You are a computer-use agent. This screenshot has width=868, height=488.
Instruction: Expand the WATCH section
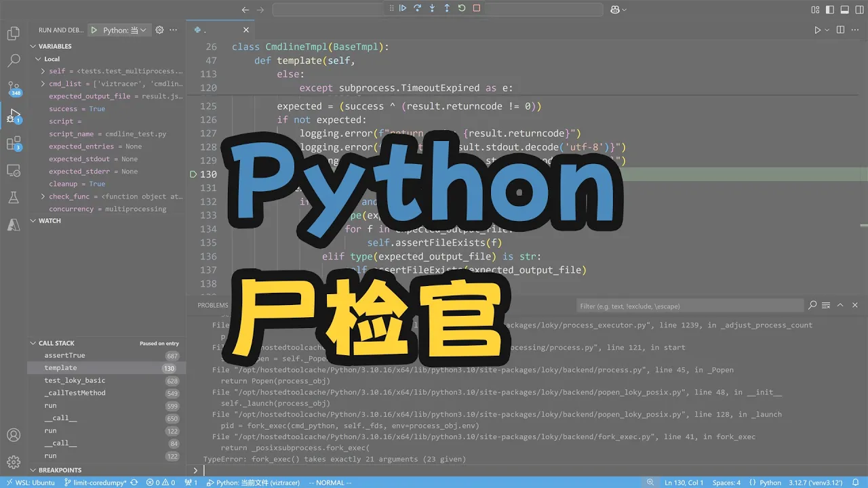coord(106,221)
